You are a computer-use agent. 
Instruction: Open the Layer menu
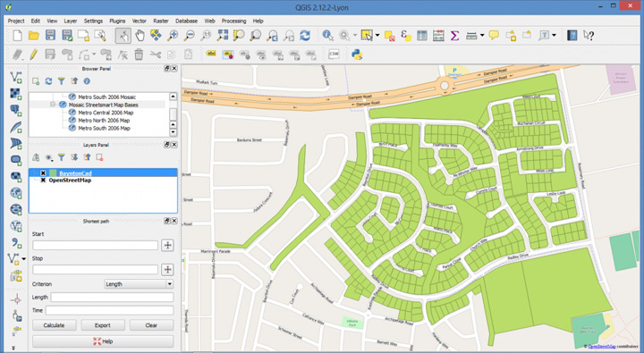pyautogui.click(x=71, y=21)
